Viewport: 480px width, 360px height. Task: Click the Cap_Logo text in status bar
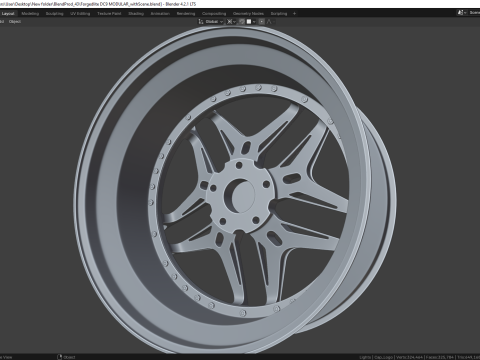[383, 357]
